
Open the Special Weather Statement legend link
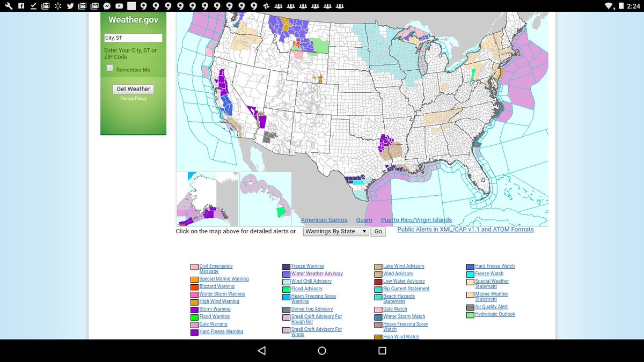pos(492,284)
